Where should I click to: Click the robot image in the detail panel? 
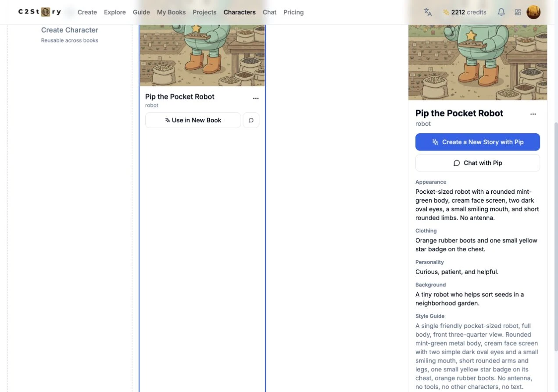478,62
